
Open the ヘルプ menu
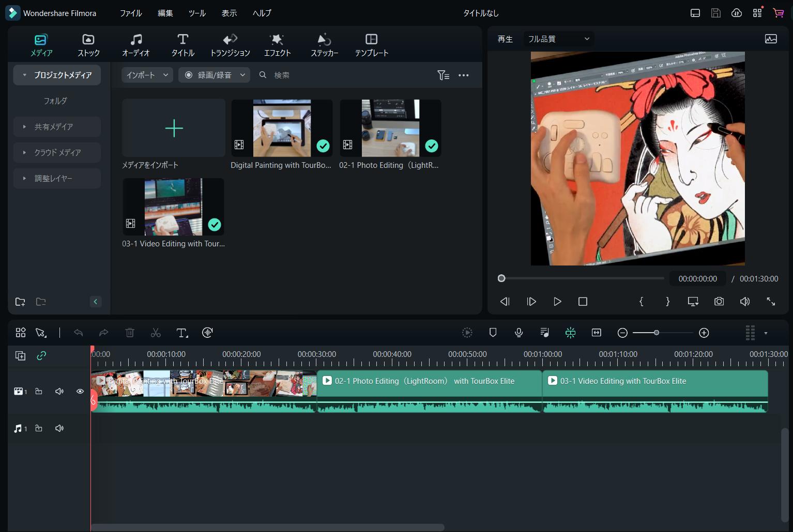pyautogui.click(x=262, y=13)
